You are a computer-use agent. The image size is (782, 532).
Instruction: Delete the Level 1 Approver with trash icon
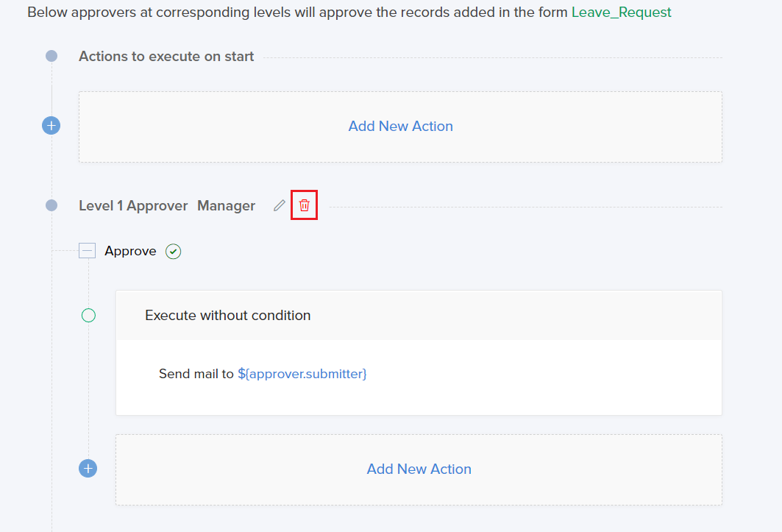[304, 205]
